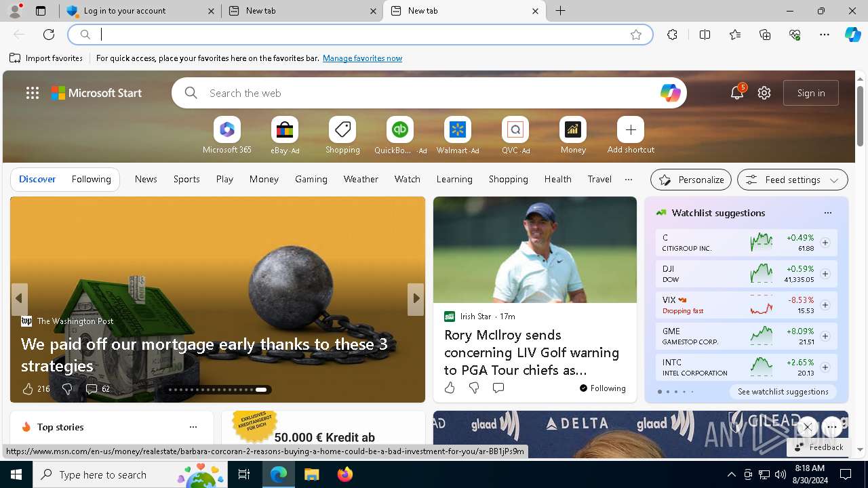Open ad options ellipsis on banner
Image resolution: width=868 pixels, height=488 pixels.
[832, 427]
